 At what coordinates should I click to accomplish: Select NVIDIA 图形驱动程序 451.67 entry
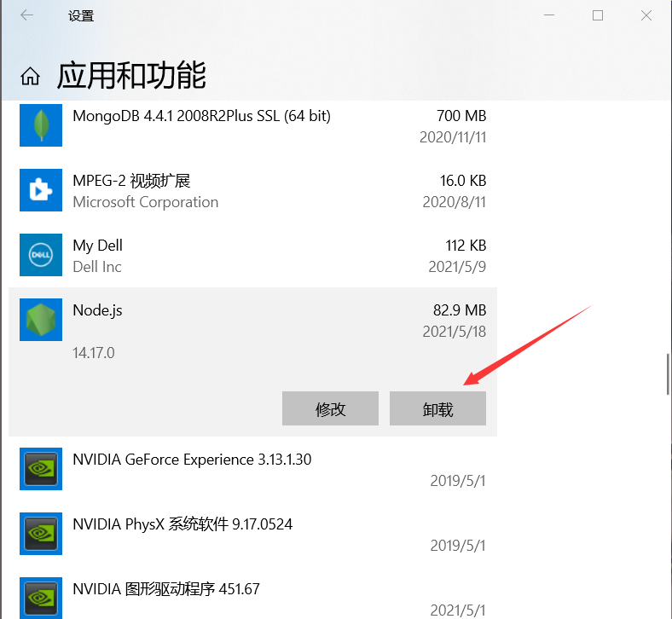pyautogui.click(x=166, y=589)
